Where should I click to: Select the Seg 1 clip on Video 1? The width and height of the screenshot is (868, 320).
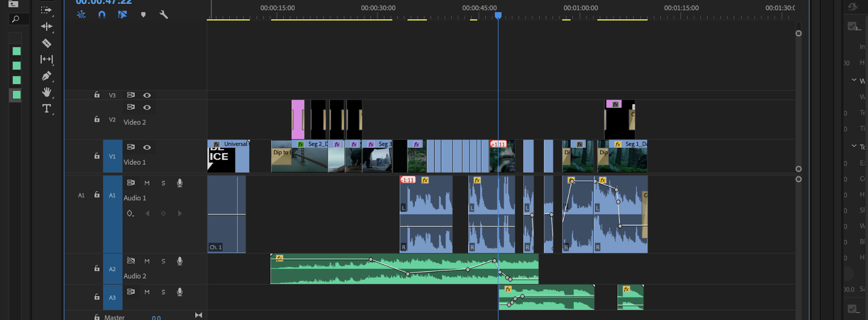tap(622, 156)
